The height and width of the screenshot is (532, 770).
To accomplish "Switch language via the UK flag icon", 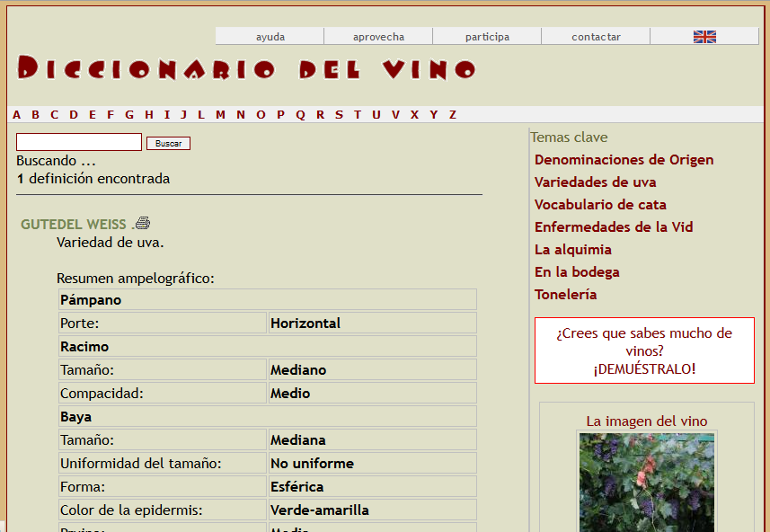I will (704, 37).
